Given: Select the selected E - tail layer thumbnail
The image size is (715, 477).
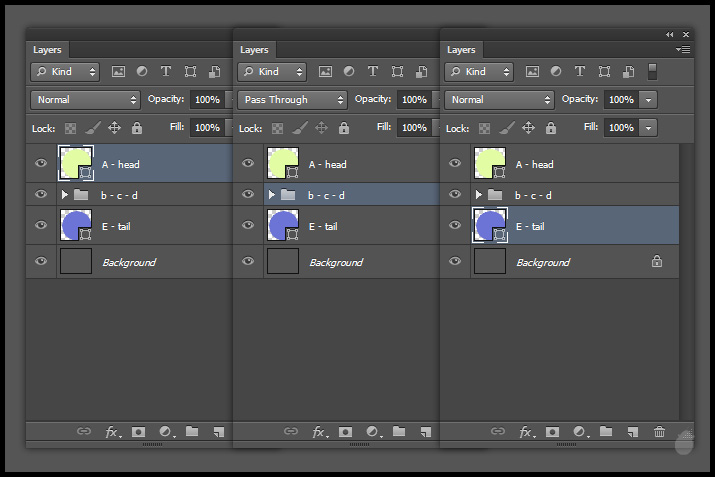Looking at the screenshot, I should click(490, 226).
